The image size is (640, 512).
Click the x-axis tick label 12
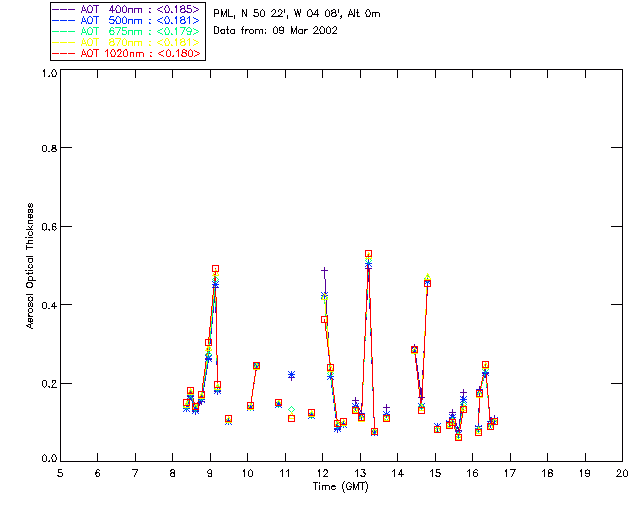click(x=323, y=472)
